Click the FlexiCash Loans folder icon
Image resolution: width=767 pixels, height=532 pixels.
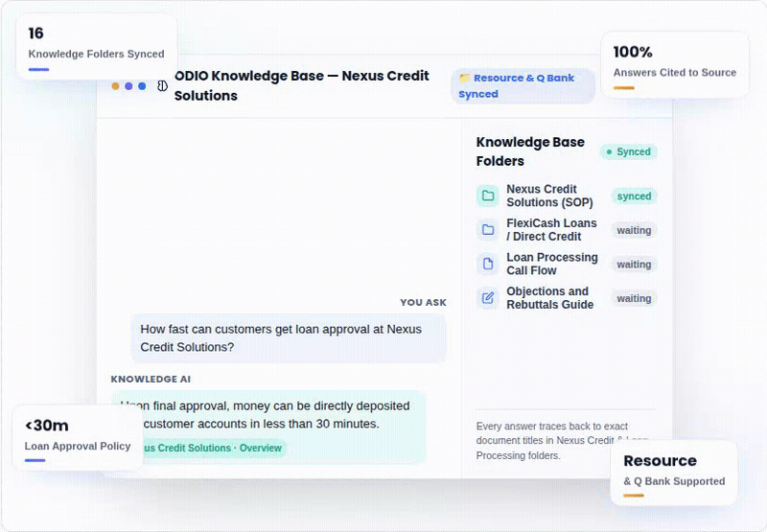coord(488,230)
